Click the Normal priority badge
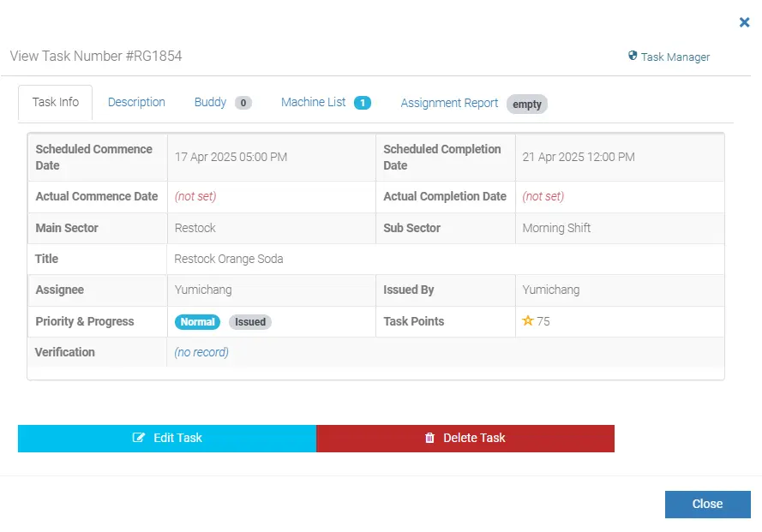762x532 pixels. [197, 321]
